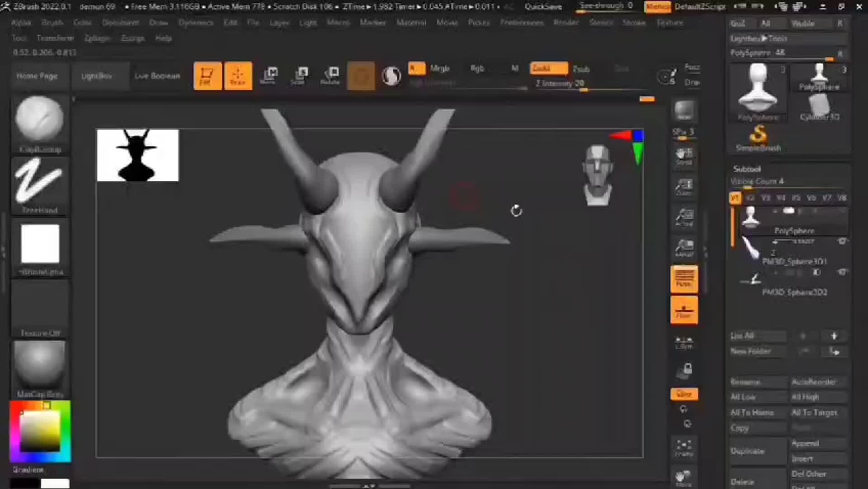Image resolution: width=868 pixels, height=489 pixels.
Task: Select the Scale tool
Action: [x=300, y=75]
